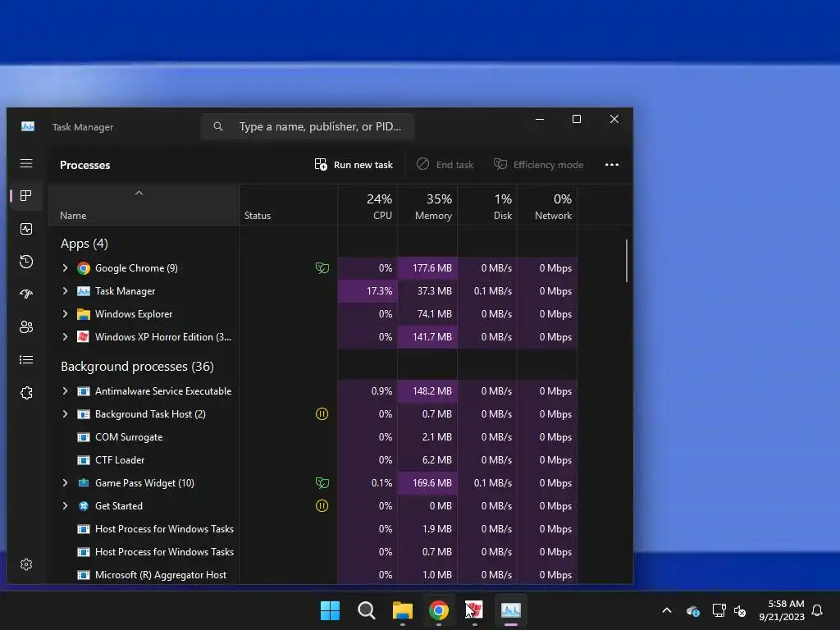Viewport: 840px width, 630px height.
Task: Click the more options ellipsis button
Action: [x=612, y=164]
